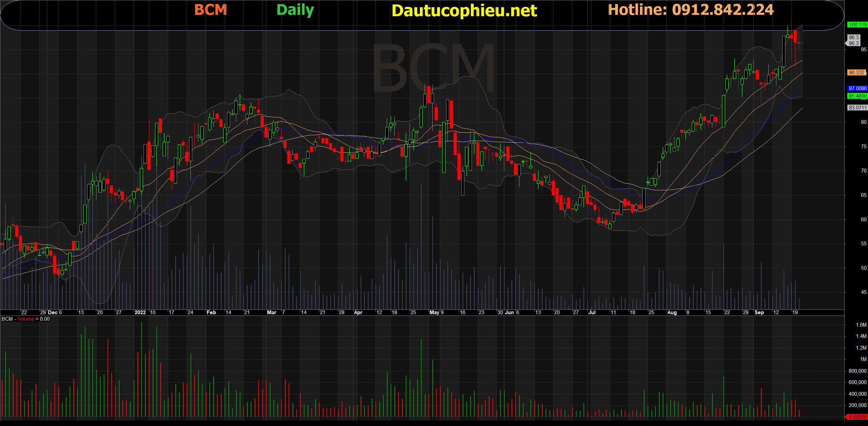Click the Dautucophieu.net website link
This screenshot has height=426, width=868.
tap(464, 11)
